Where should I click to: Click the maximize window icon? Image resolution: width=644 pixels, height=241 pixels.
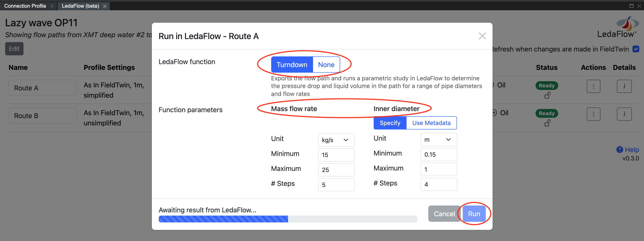631,6
